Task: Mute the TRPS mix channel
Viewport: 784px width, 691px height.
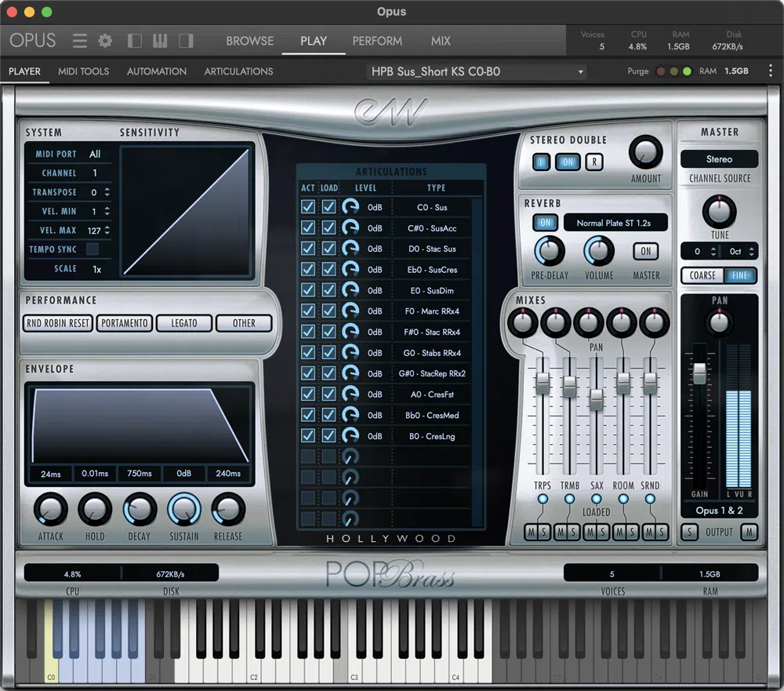Action: coord(532,533)
